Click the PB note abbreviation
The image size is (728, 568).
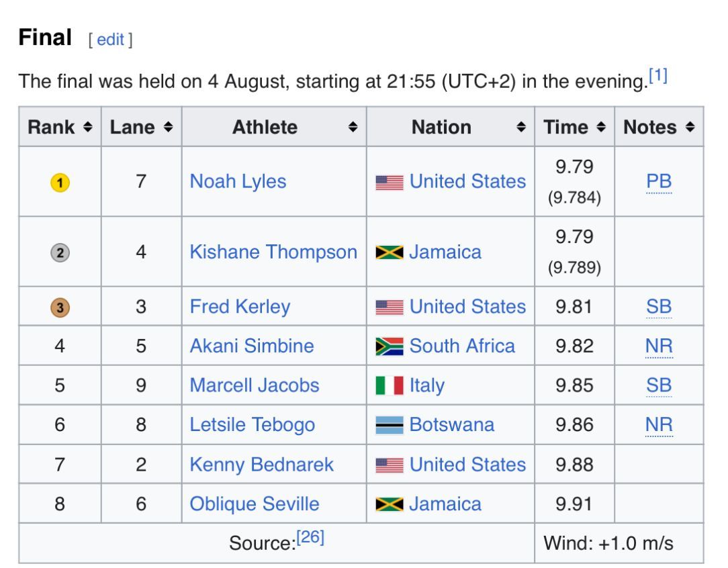pyautogui.click(x=659, y=181)
